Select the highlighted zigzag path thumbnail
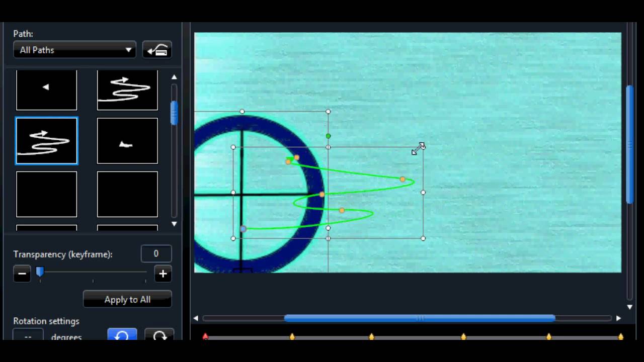Image resolution: width=644 pixels, height=362 pixels. (47, 141)
